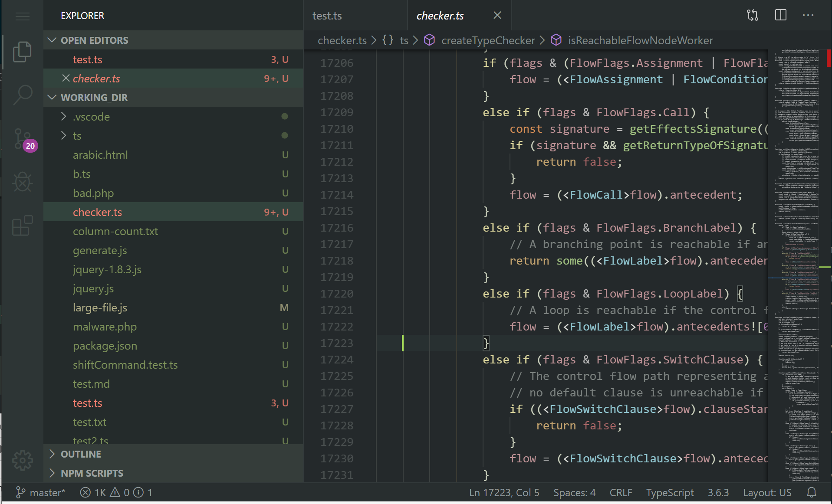Switch to the test.ts editor tab
Screen dimensions: 832x504
point(355,16)
